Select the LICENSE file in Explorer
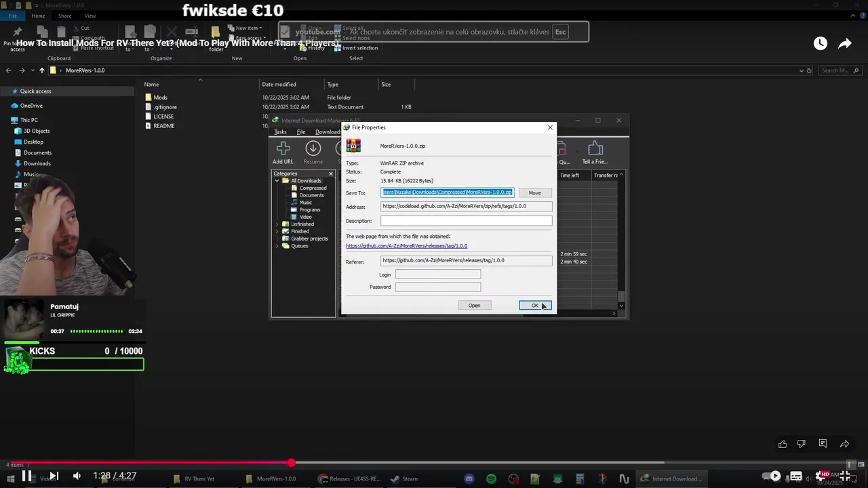This screenshot has height=488, width=868. click(159, 117)
